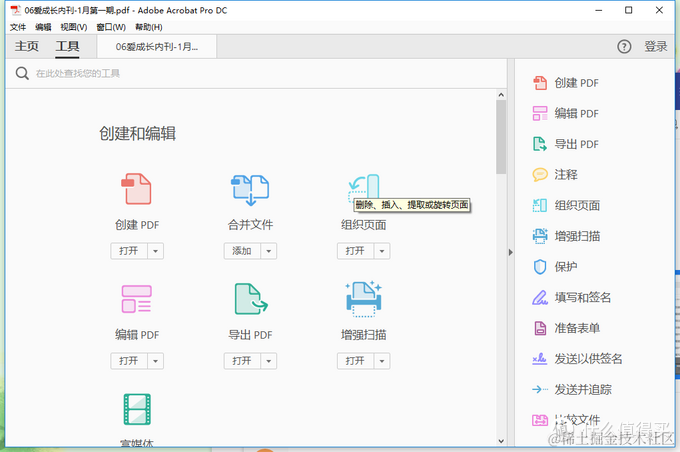Click 创建 PDF label in right sidebar
The image size is (680, 452).
click(576, 83)
